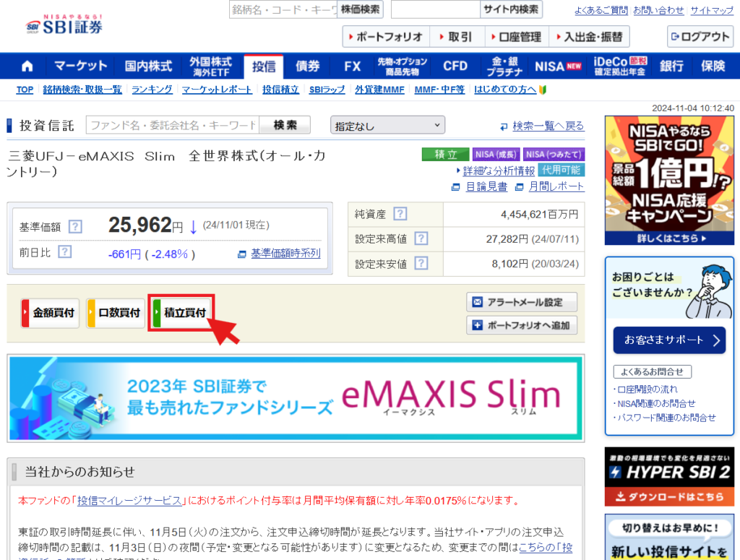The height and width of the screenshot is (560, 740).
Task: Click the 積立 green badge
Action: pyautogui.click(x=445, y=155)
